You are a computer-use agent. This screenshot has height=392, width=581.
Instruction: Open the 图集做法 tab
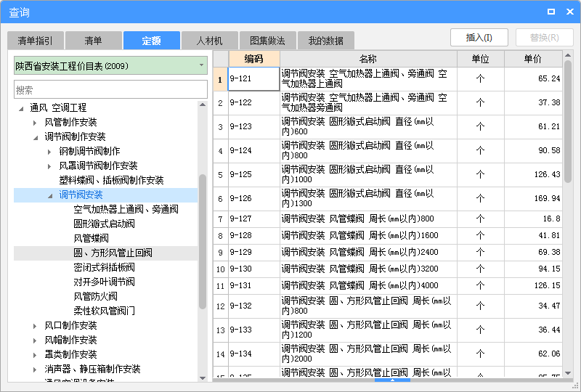(x=267, y=41)
